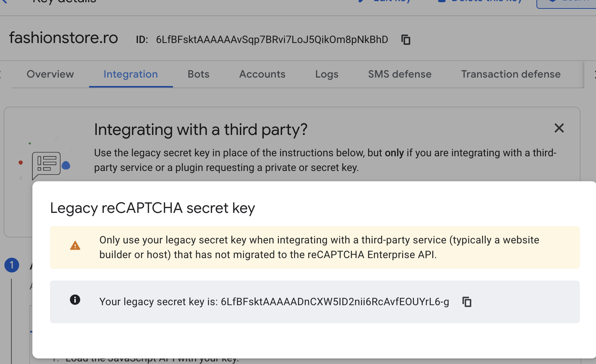The image size is (596, 364).
Task: Click the info icon beside secret key
Action: pos(75,300)
